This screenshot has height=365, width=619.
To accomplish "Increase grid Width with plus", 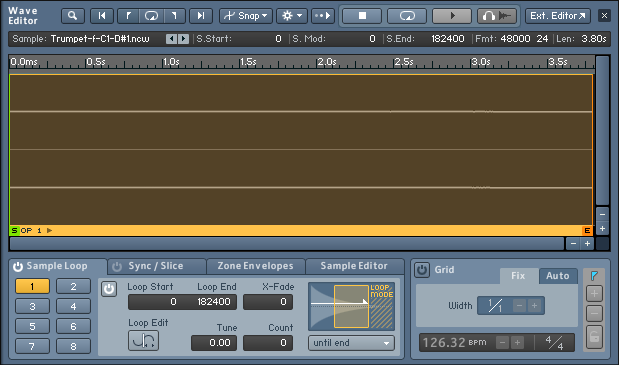I will click(x=534, y=306).
